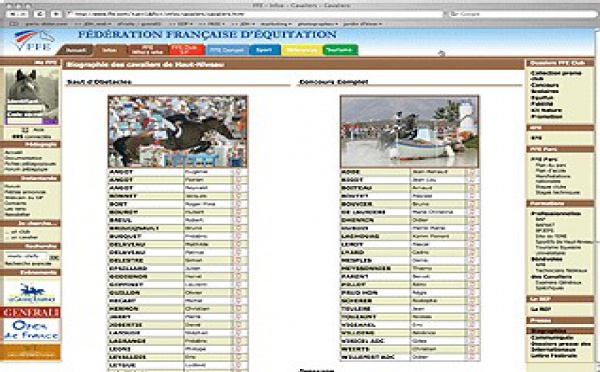Open the blue Sport tab

[264, 50]
